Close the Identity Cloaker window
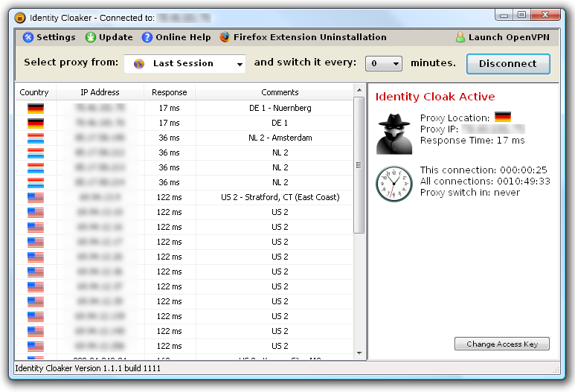 point(545,15)
